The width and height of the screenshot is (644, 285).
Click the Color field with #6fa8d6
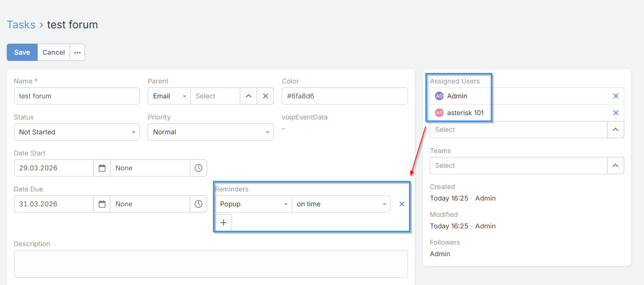(x=345, y=96)
